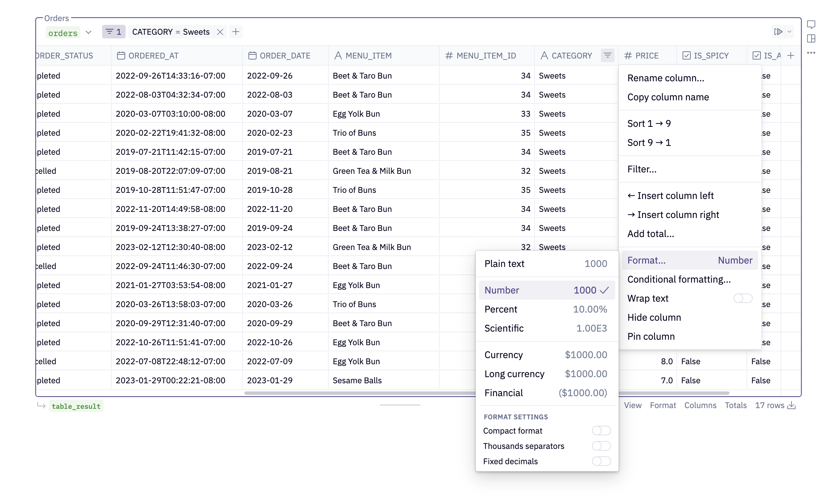The image size is (835, 504).
Task: Enable the Wrap text toggle
Action: click(743, 298)
